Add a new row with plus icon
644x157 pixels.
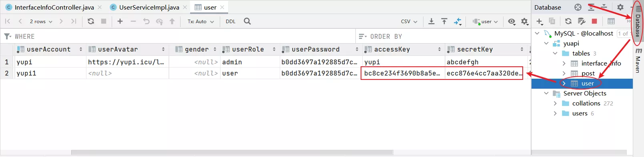120,21
